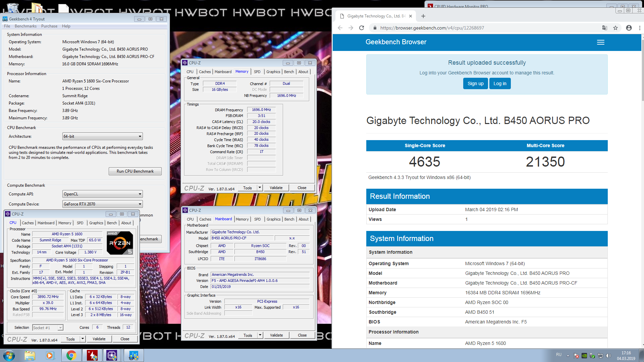Click Close in CPU-Z Mainboard window
Screen dimensions: 644x362
[x=302, y=335]
